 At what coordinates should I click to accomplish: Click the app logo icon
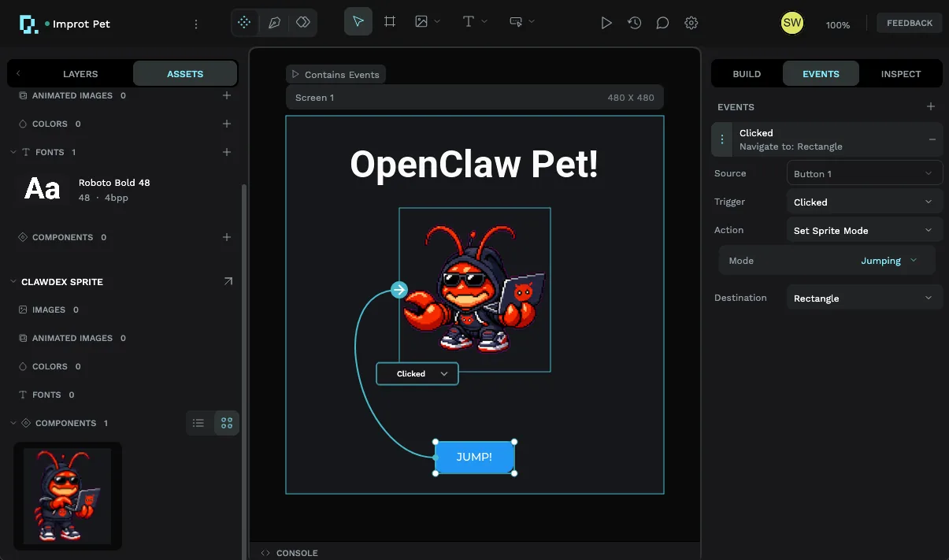[28, 24]
